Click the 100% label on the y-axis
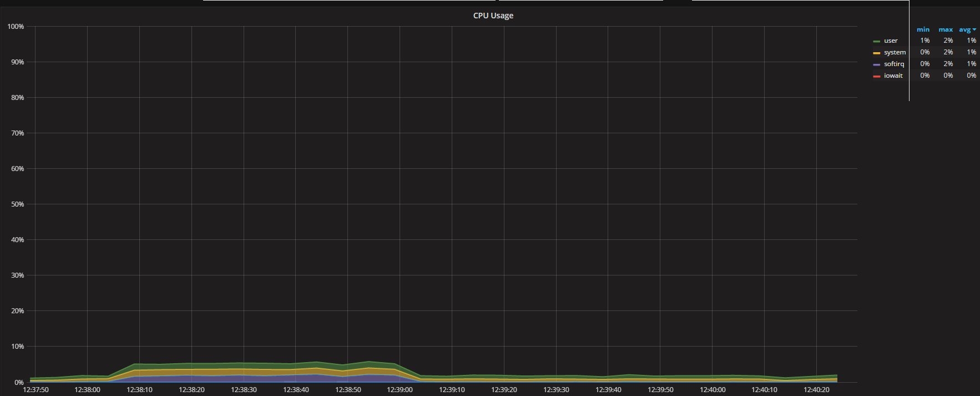This screenshot has width=980, height=396. [x=15, y=27]
